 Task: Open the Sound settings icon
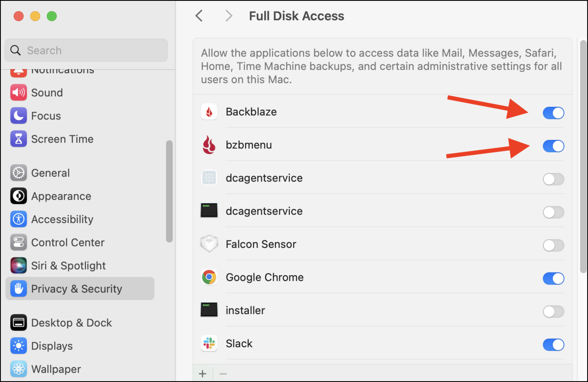pyautogui.click(x=18, y=92)
